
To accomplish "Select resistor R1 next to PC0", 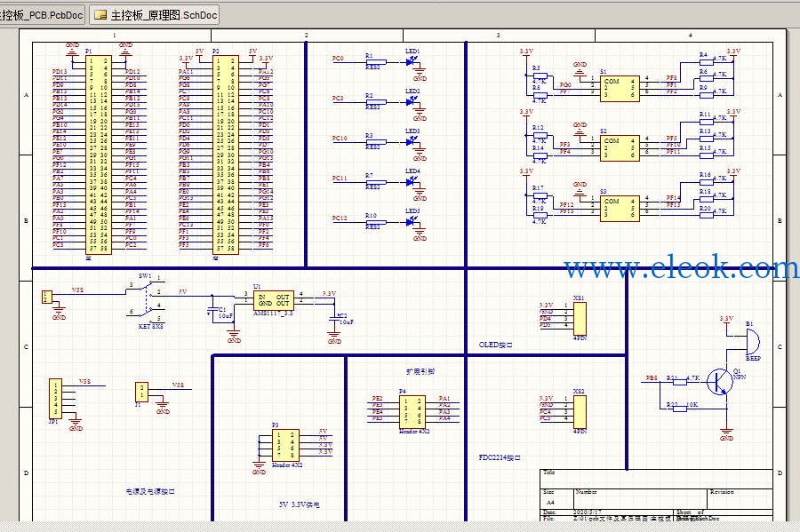I will (x=376, y=62).
